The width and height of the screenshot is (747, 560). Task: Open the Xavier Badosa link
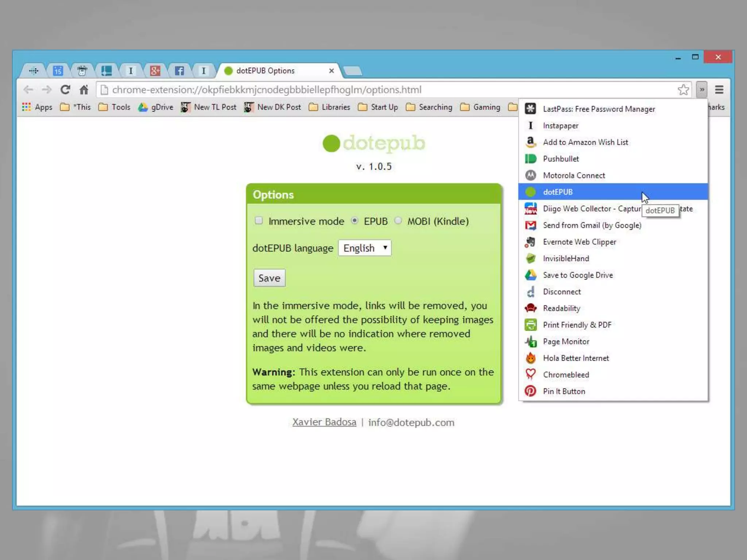point(324,422)
